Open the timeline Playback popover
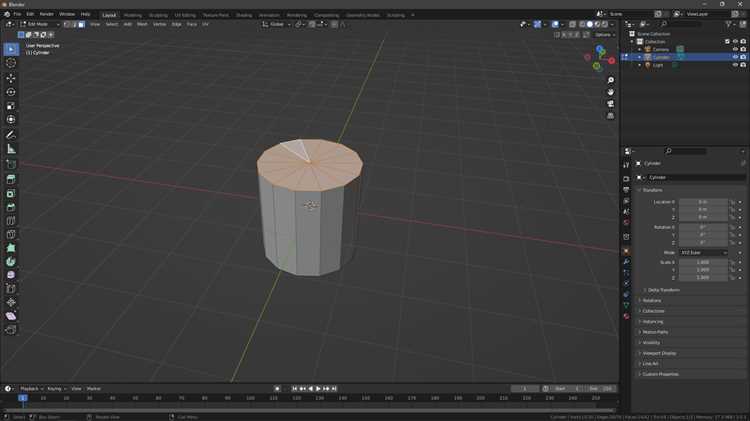 pyautogui.click(x=31, y=389)
